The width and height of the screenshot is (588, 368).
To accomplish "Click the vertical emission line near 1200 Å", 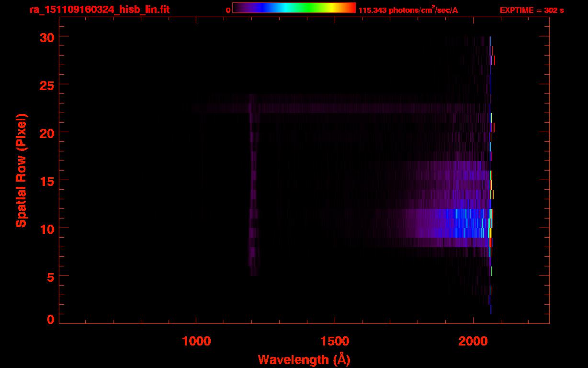I will tap(253, 184).
